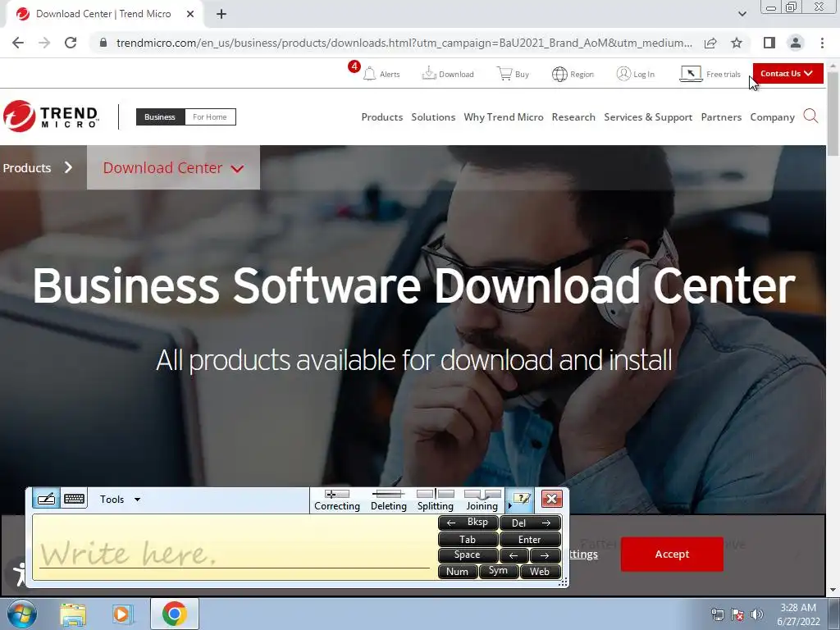Expand tab search chevron in Chrome
Screen dimensions: 840x630
coord(742,14)
